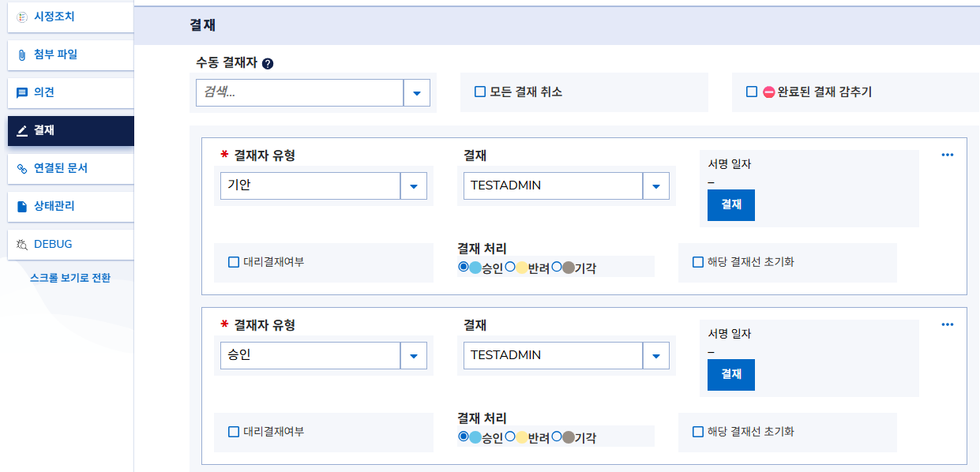Image resolution: width=980 pixels, height=472 pixels.
Task: Expand the 수동 결재자 search dropdown
Action: 416,92
